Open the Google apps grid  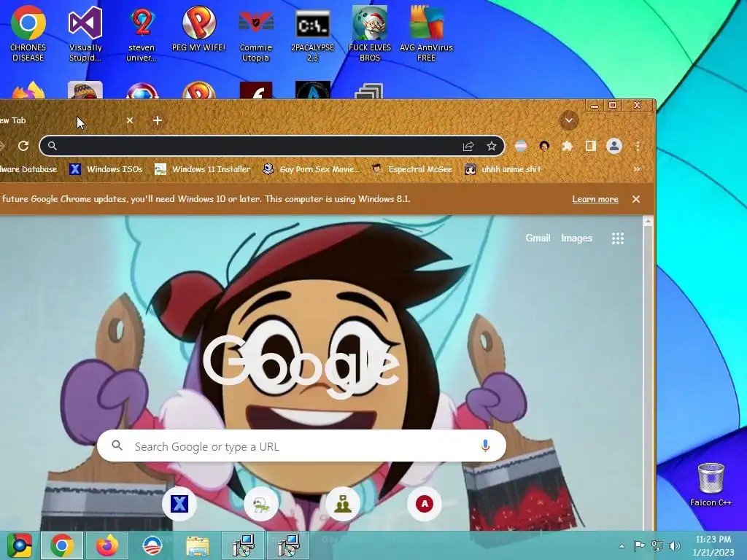click(618, 238)
